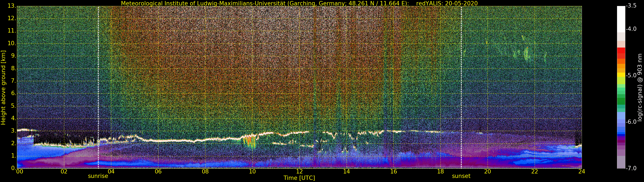Click the colorbar value '-7.0'
This screenshot has width=644, height=182.
631,168
